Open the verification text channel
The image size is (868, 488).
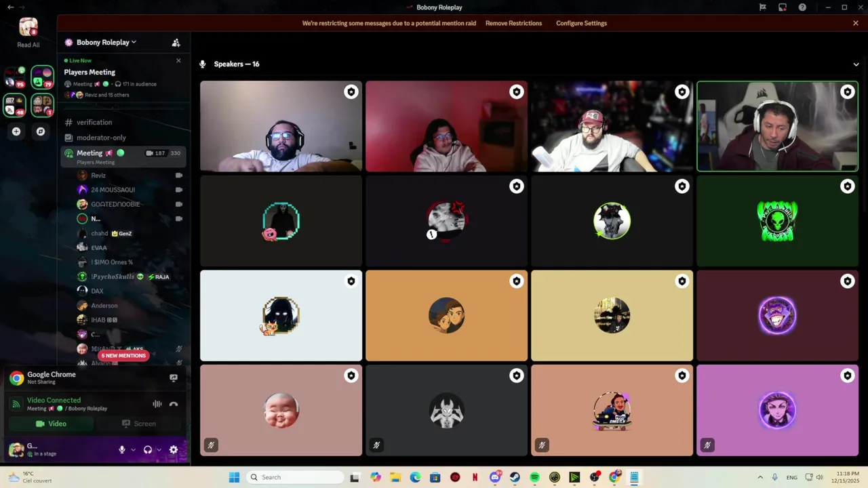click(122, 123)
